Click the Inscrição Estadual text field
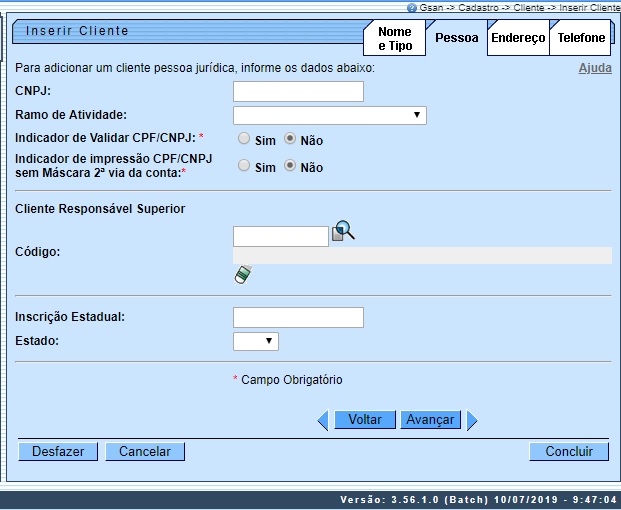The height and width of the screenshot is (510, 621). 298,318
